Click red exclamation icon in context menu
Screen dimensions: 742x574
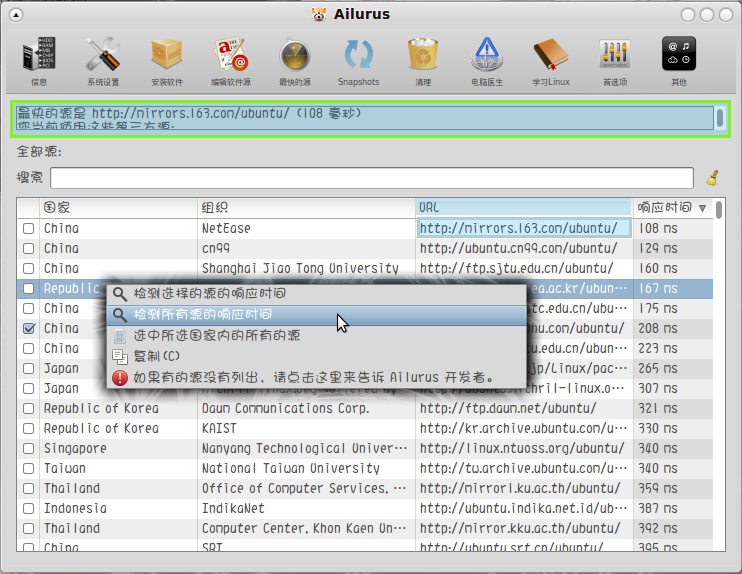pos(120,378)
